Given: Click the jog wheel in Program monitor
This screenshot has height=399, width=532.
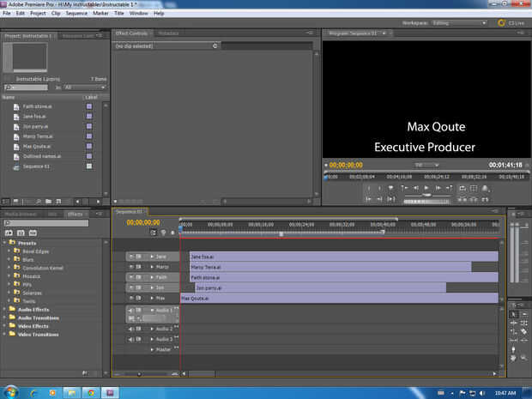Looking at the screenshot, I should click(426, 202).
